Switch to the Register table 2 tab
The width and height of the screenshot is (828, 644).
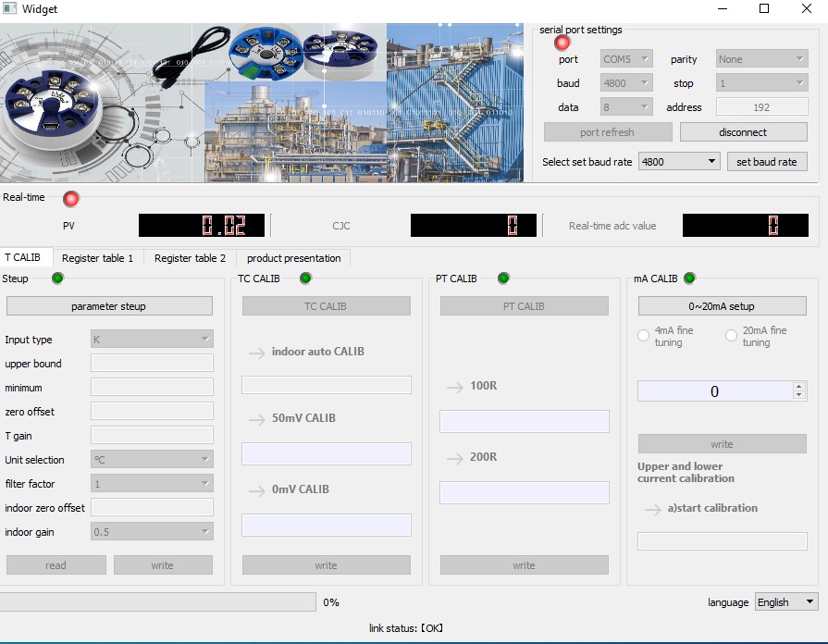(190, 258)
